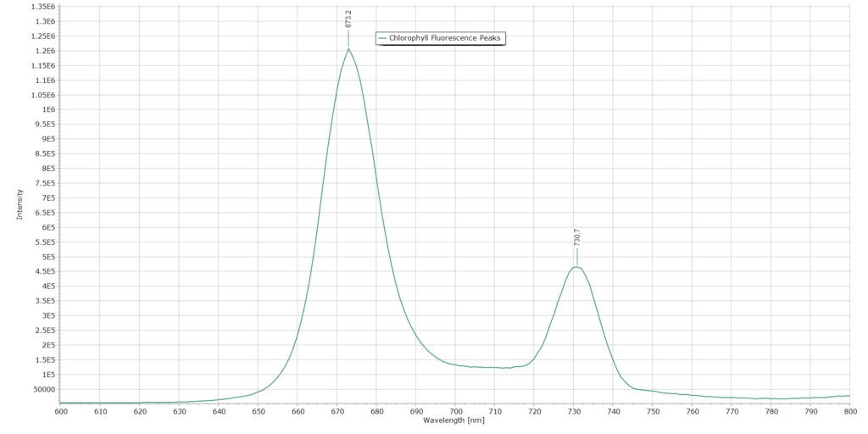Click the 1E6 intensity tick label
The width and height of the screenshot is (868, 434).
pos(47,109)
